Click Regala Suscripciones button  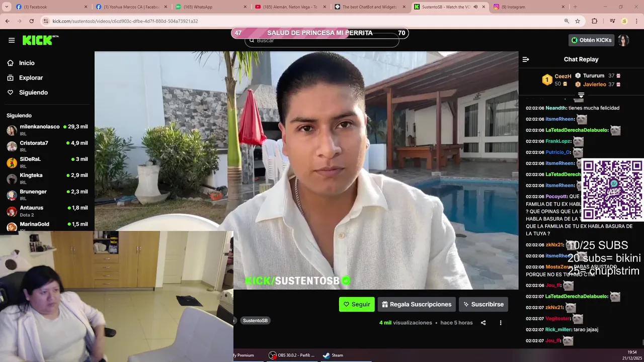[x=417, y=304]
